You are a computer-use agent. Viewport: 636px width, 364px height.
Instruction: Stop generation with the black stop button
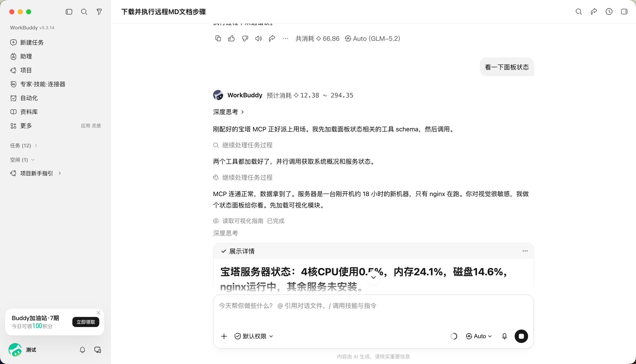click(521, 336)
